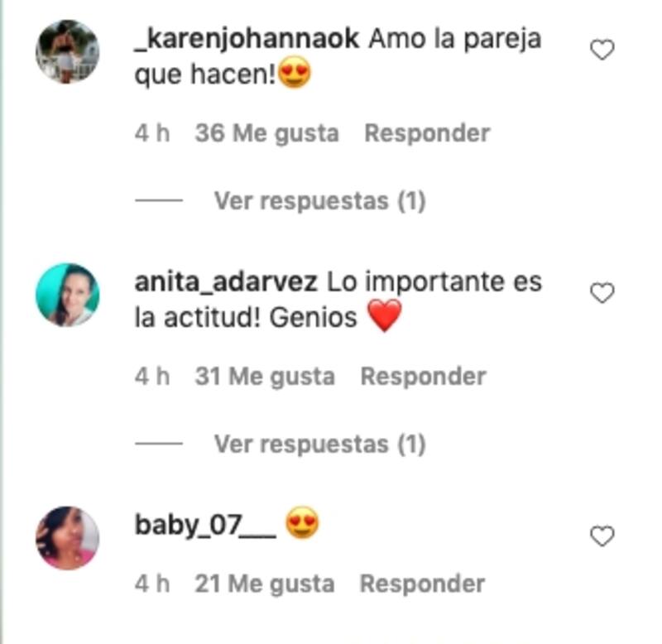
Task: Open the baby_07___ username link
Action: pyautogui.click(x=205, y=526)
